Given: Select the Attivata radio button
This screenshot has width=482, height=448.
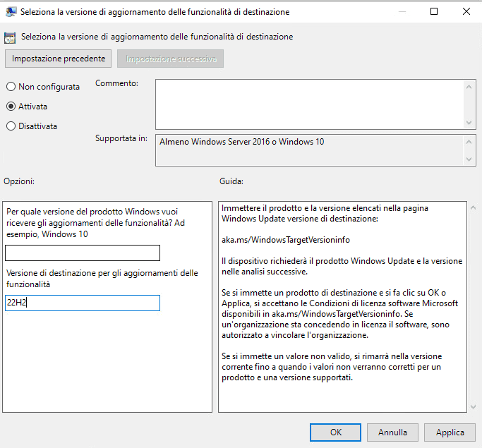Looking at the screenshot, I should pyautogui.click(x=11, y=107).
